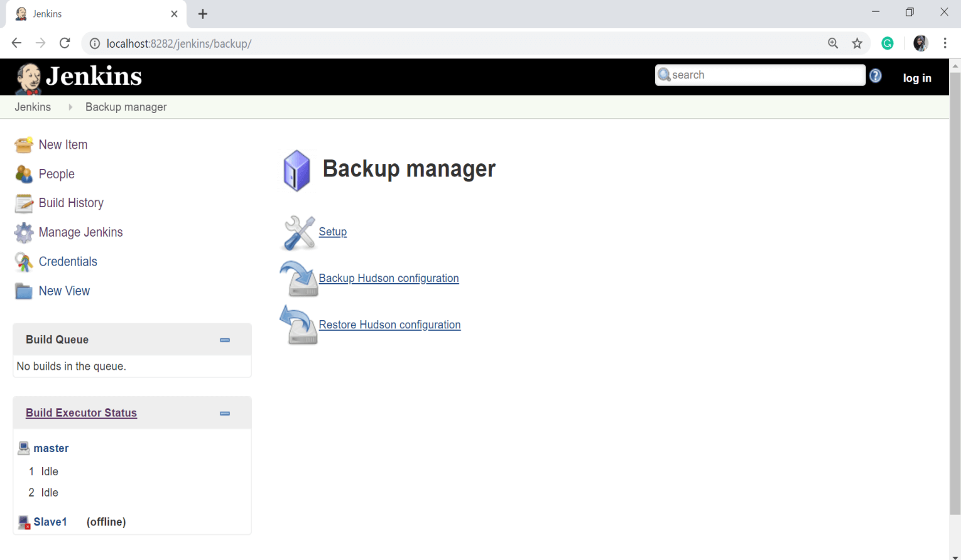Click the '2 Idle' executor row
This screenshot has width=961, height=560.
[43, 493]
